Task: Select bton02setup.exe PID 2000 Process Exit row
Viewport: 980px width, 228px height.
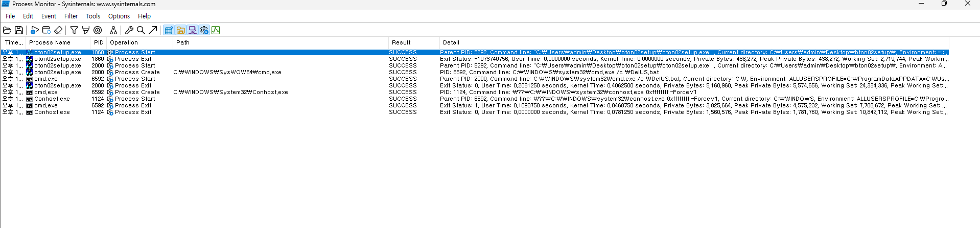Action: [x=475, y=85]
